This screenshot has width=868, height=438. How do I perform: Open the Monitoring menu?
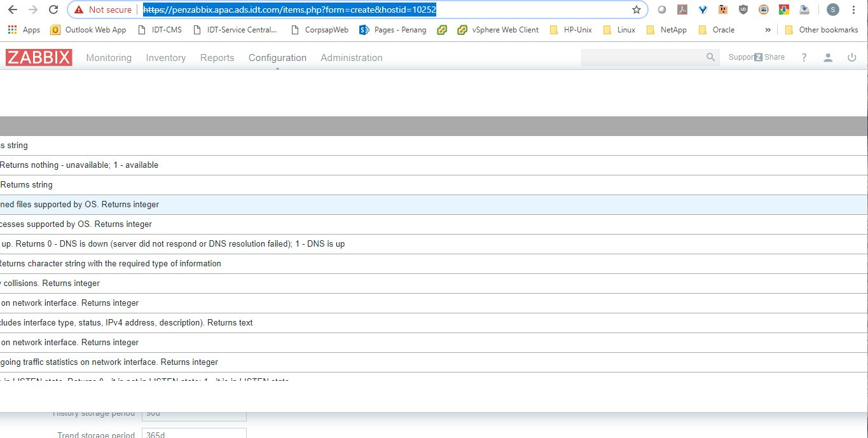pyautogui.click(x=109, y=57)
